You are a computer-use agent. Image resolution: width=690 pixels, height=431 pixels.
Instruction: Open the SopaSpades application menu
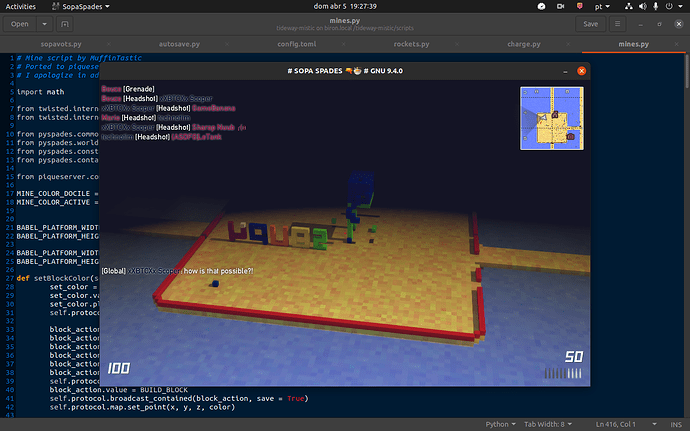tap(82, 6)
